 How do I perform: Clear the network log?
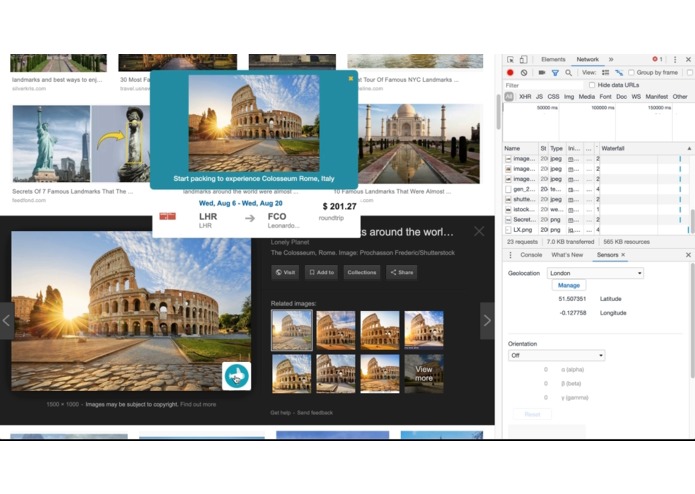(x=524, y=72)
